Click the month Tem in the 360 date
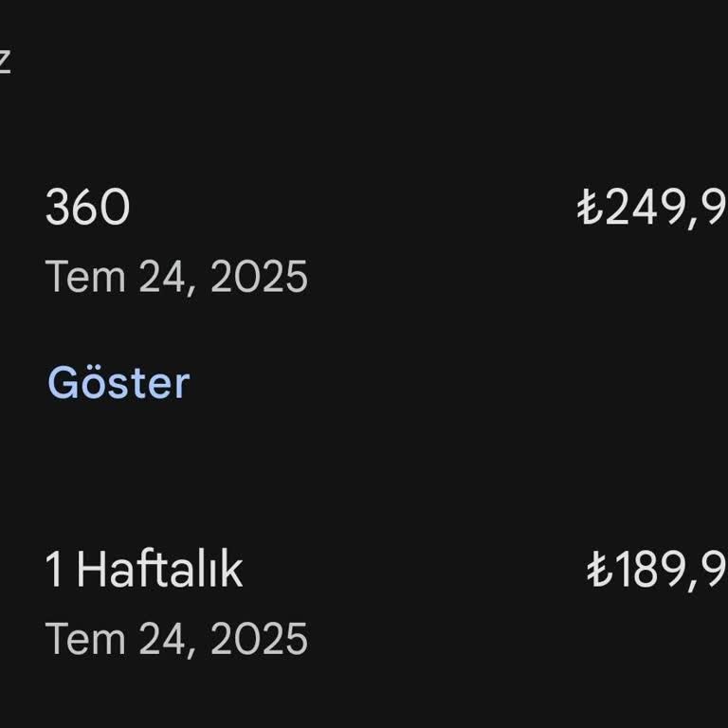 coord(85,278)
